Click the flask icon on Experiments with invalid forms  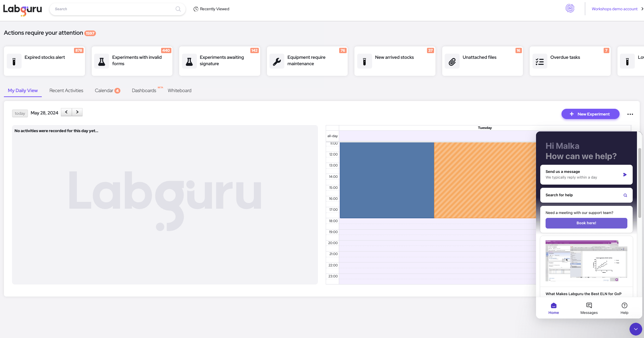tap(102, 61)
